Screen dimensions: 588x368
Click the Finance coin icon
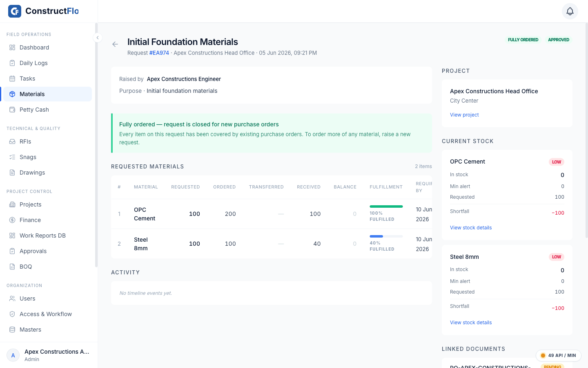click(x=12, y=220)
